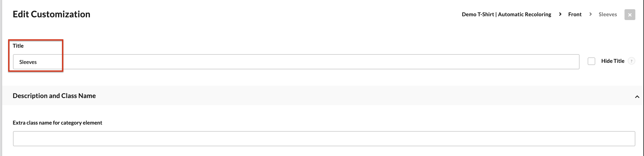
Task: Select Sleeves breadcrumb item
Action: tap(608, 14)
